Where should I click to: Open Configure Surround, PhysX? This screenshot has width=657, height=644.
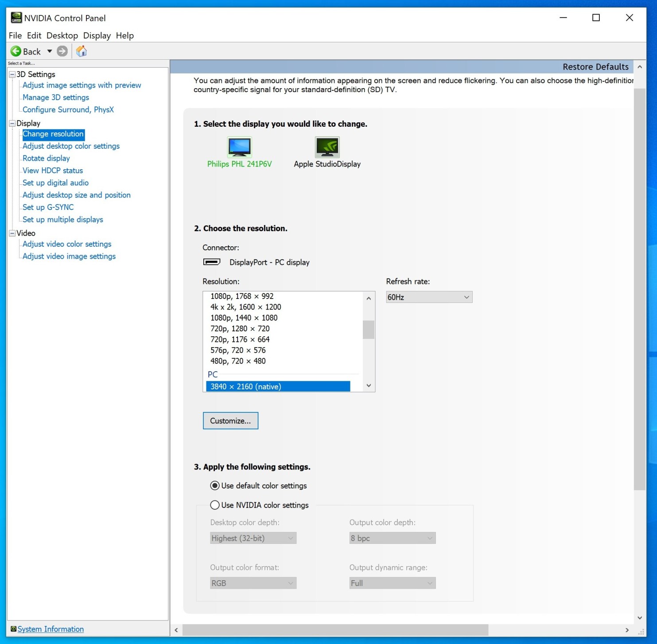68,109
